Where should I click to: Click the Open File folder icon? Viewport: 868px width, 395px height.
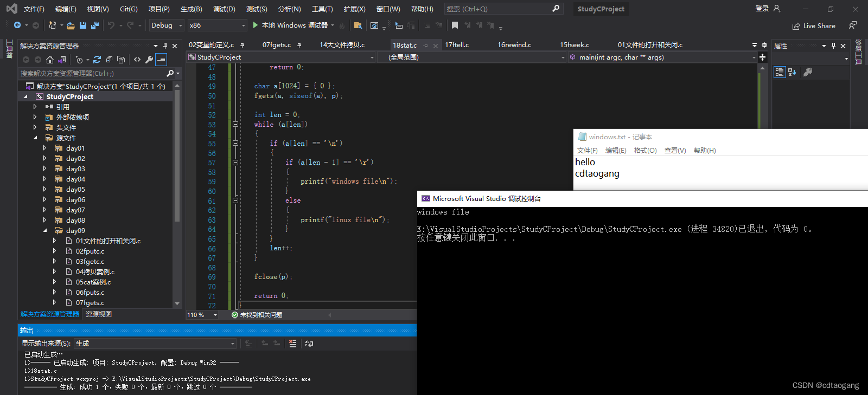pyautogui.click(x=71, y=25)
